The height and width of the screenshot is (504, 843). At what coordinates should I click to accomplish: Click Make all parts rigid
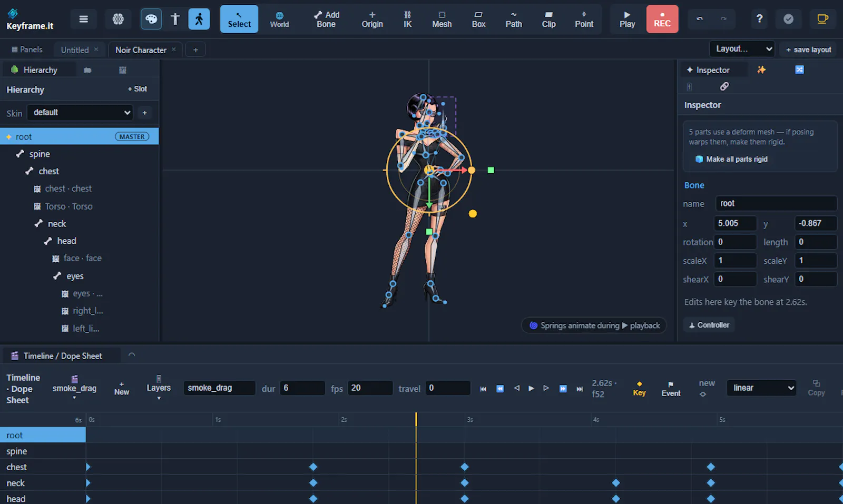click(731, 159)
